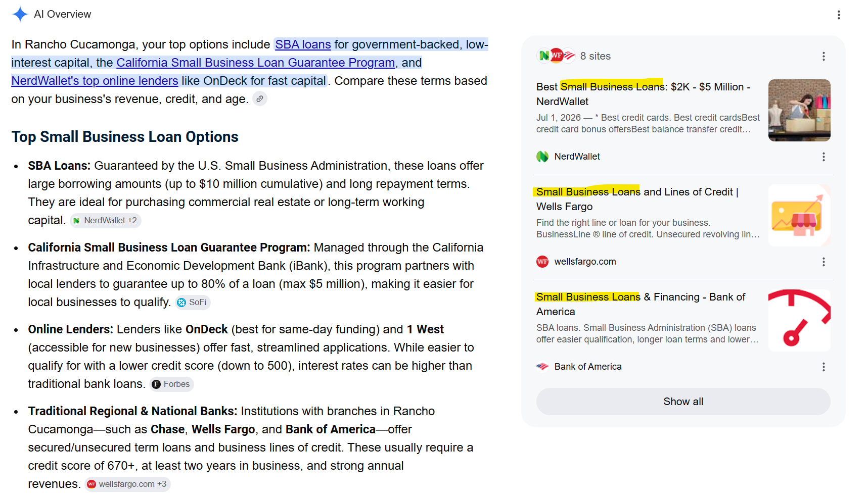The image size is (868, 499).
Task: Click the SoFi source chip
Action: click(x=192, y=303)
